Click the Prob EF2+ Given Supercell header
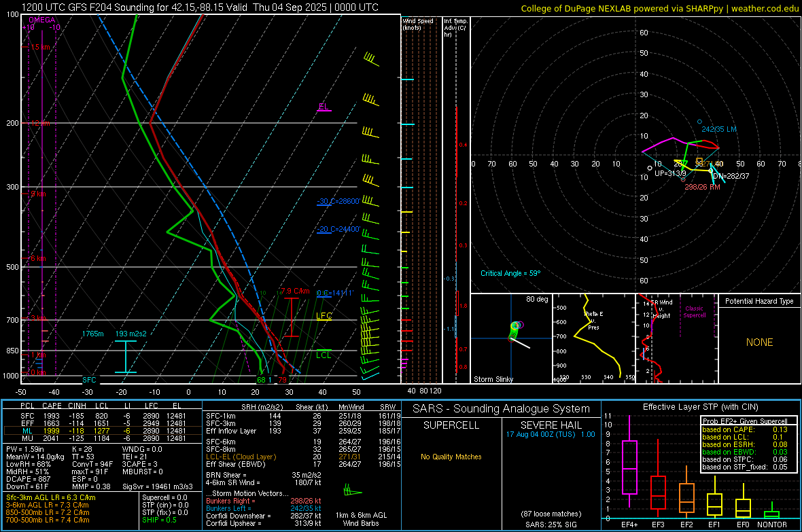Image resolution: width=802 pixels, height=532 pixels. click(x=745, y=421)
